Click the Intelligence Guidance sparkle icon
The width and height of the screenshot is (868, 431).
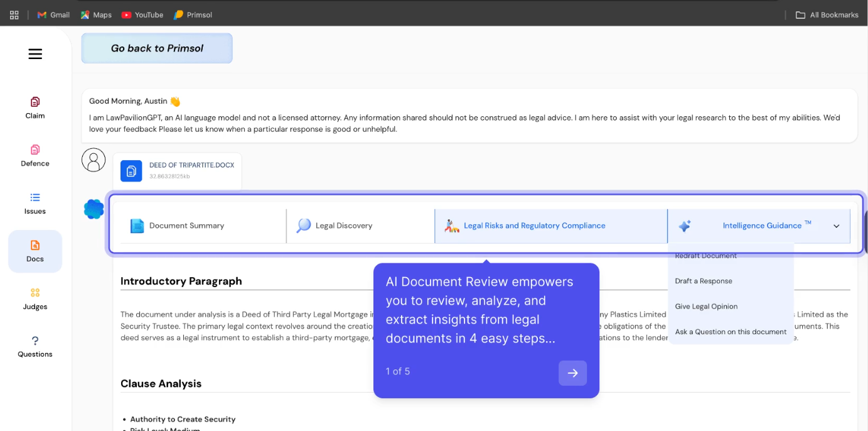coord(685,226)
